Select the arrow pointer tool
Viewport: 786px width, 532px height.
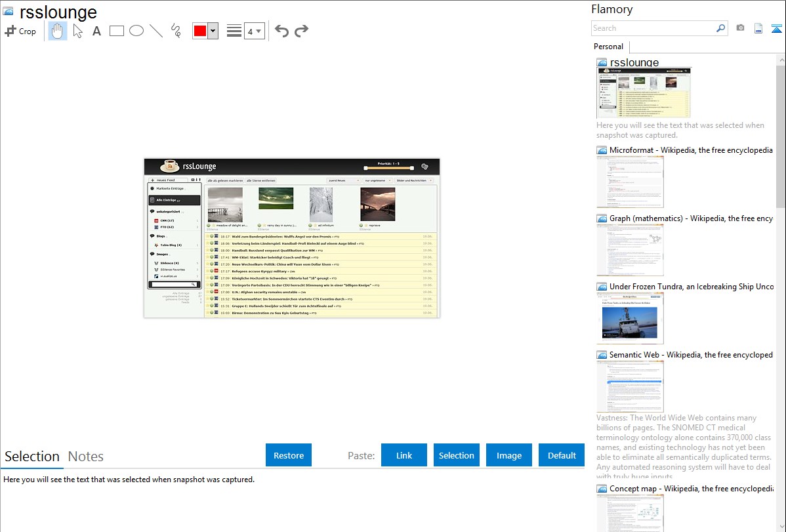pyautogui.click(x=77, y=31)
